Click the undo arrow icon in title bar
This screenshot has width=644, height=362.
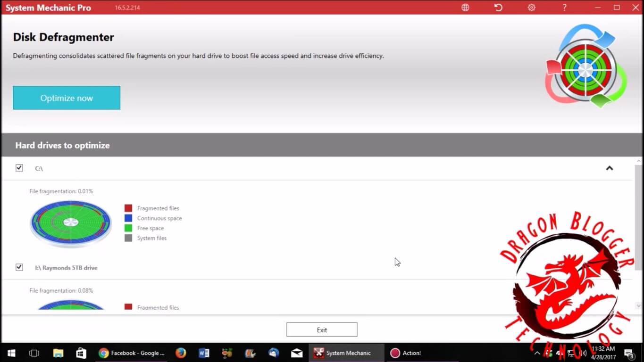[x=498, y=8]
